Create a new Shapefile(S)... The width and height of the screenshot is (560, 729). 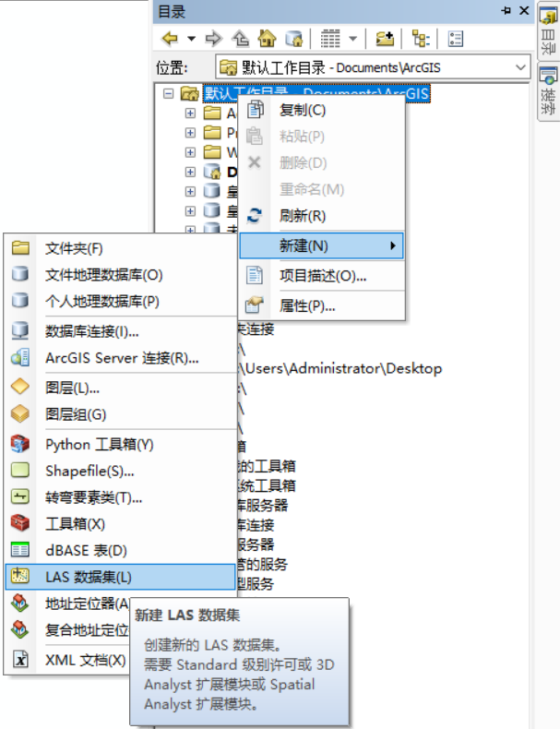click(121, 471)
